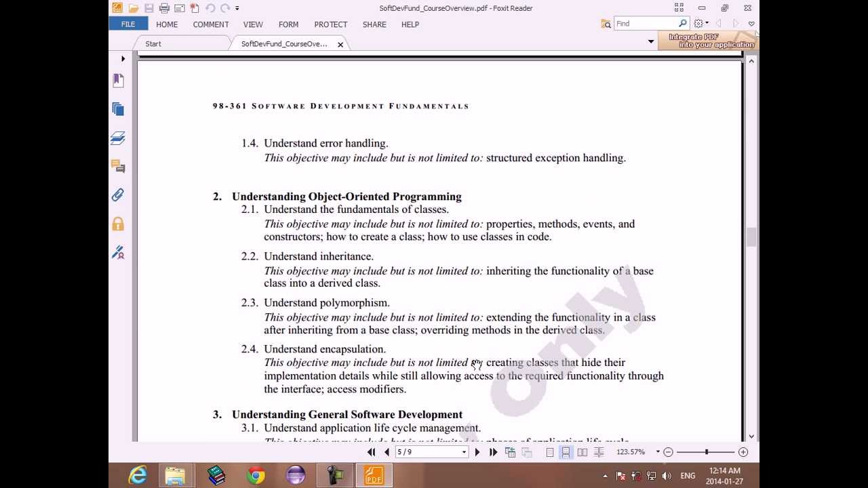Viewport: 868px width, 488px height.
Task: Open advanced folder search icon
Action: coord(606,24)
